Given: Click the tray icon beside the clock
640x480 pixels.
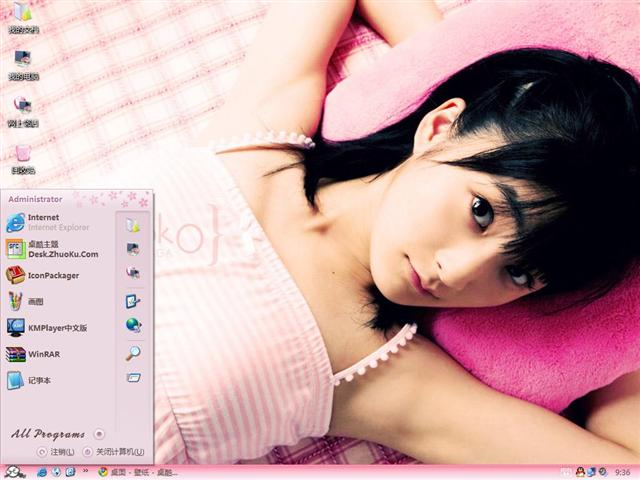Looking at the screenshot, I should [602, 472].
